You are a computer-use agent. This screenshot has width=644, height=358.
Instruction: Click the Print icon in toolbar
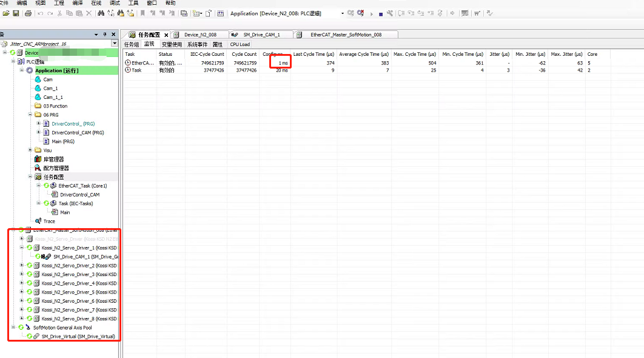(x=28, y=13)
